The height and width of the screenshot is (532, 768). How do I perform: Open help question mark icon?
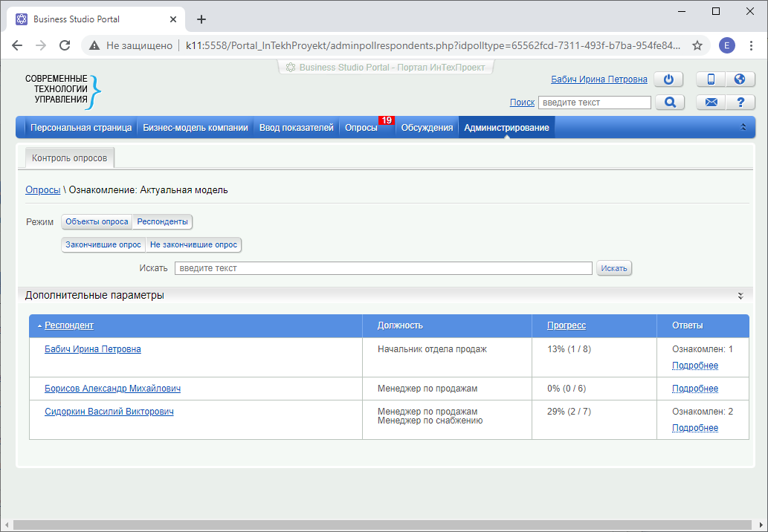click(740, 103)
